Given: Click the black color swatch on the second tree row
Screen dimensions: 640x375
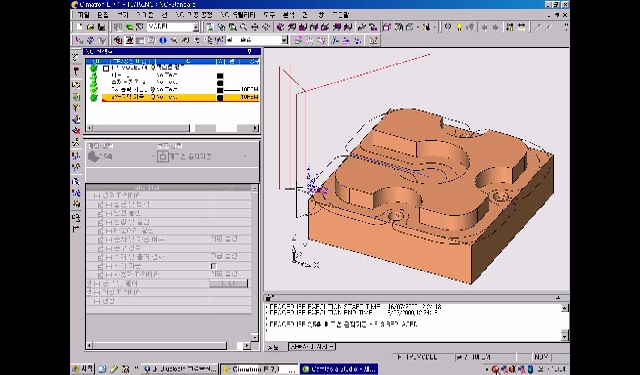Looking at the screenshot, I should (x=220, y=76).
